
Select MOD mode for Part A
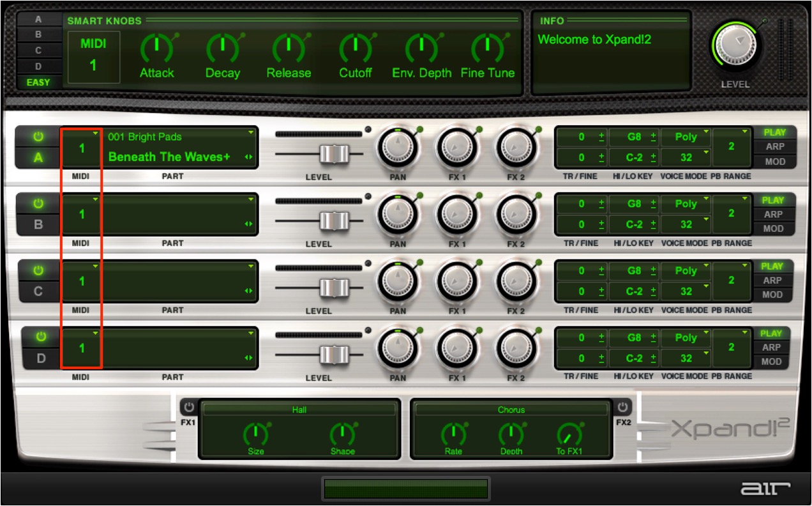click(775, 161)
